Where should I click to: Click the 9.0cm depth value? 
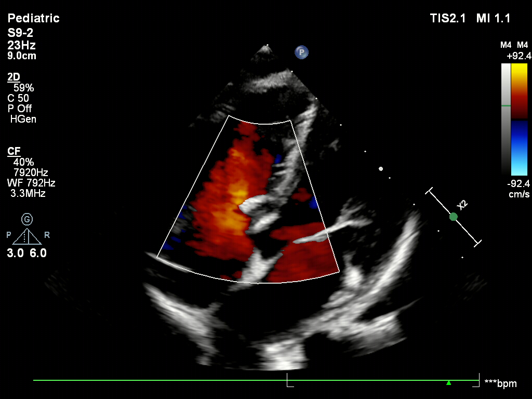[22, 56]
